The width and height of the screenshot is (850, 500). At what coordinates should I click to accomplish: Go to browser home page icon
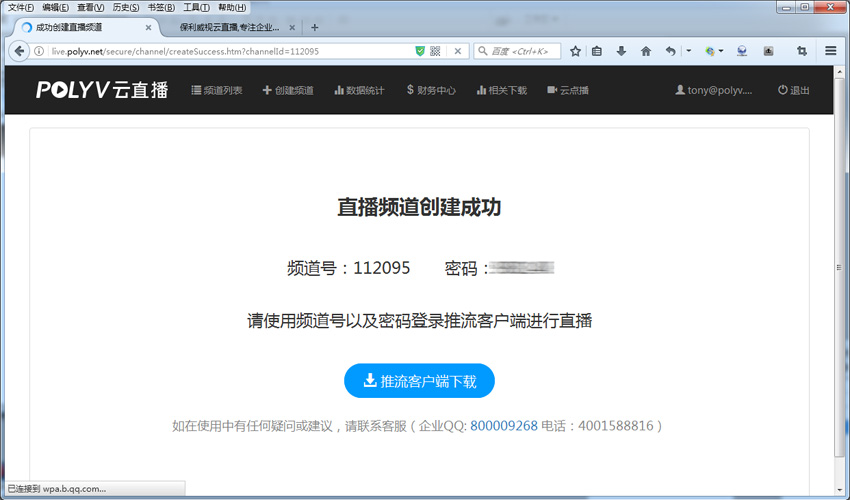tap(646, 51)
